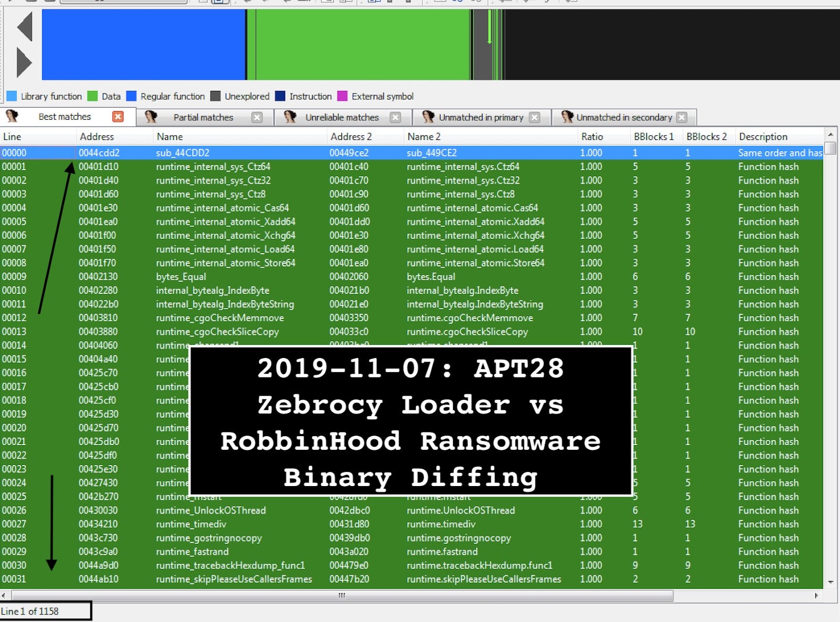Close the Unreliable matches tab
Image resolution: width=840 pixels, height=622 pixels.
(395, 118)
